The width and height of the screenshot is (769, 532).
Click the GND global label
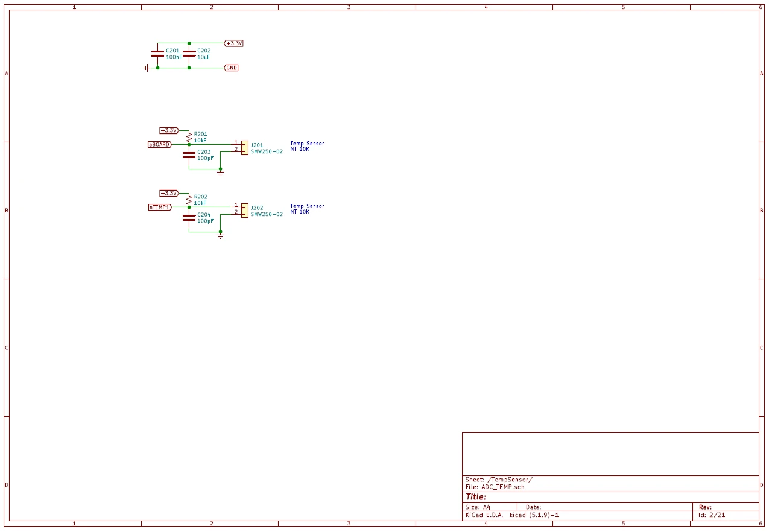(232, 68)
